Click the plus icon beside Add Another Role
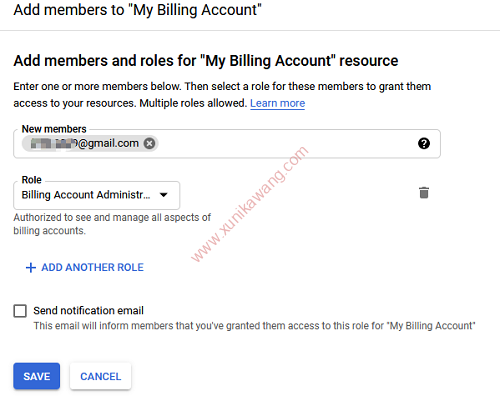The height and width of the screenshot is (411, 500). (x=31, y=267)
